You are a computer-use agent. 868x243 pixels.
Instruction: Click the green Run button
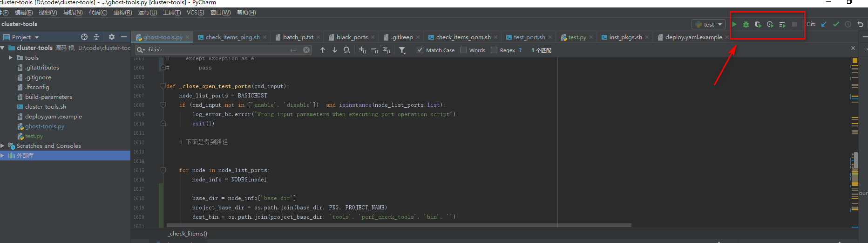pos(734,24)
